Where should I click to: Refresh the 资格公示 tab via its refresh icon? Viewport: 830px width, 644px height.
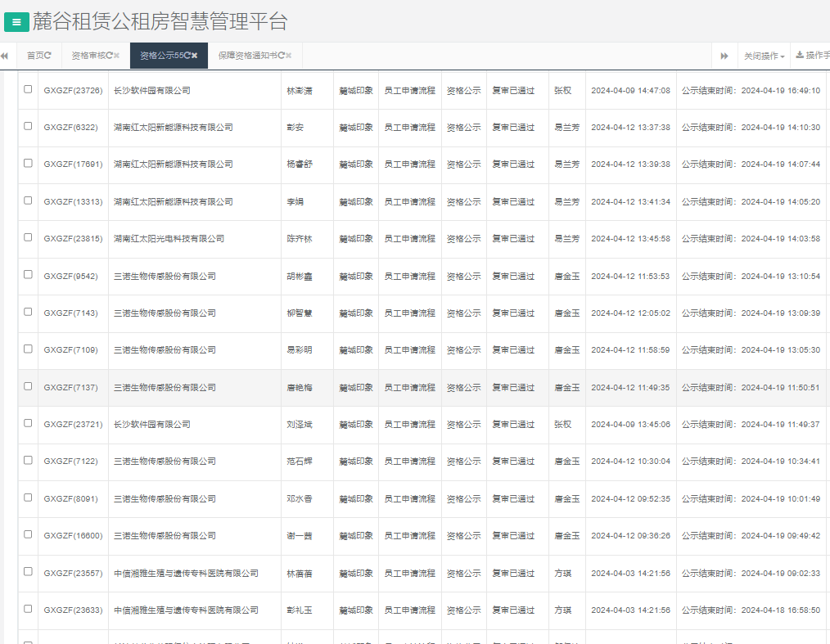(187, 56)
